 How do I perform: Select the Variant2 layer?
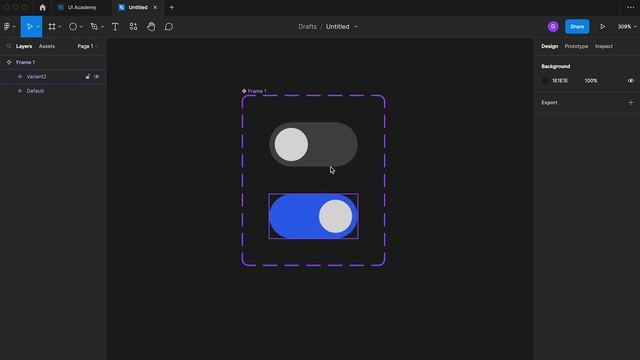[x=53, y=76]
